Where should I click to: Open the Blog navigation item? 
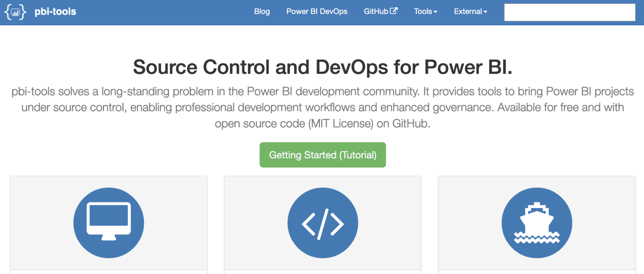262,11
